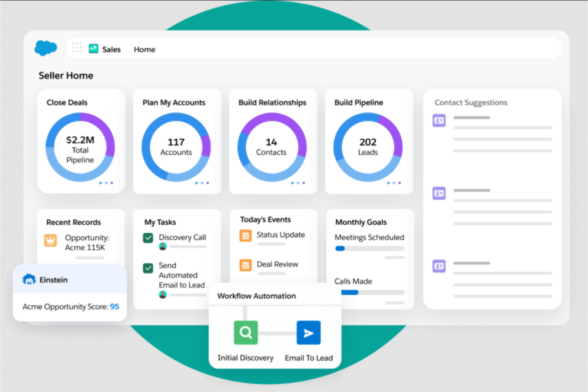The width and height of the screenshot is (588, 392).
Task: Click the Email To Lead send icon
Action: click(x=309, y=333)
